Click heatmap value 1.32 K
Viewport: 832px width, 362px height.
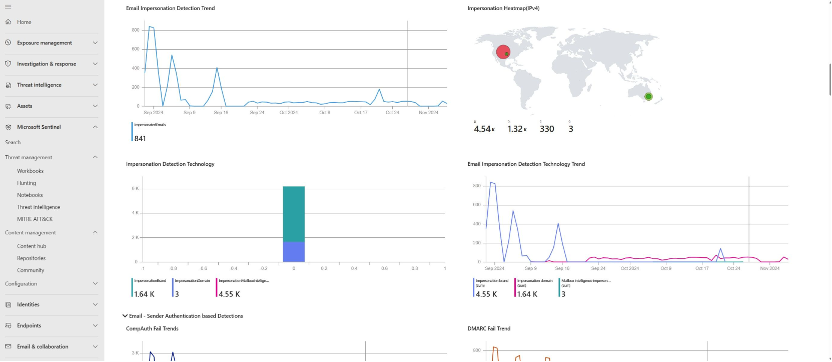(518, 129)
